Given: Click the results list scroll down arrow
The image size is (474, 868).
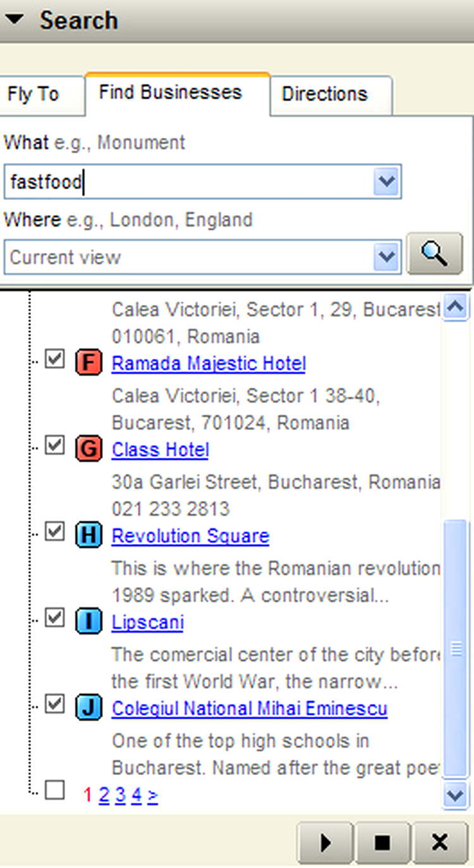Looking at the screenshot, I should [x=455, y=794].
